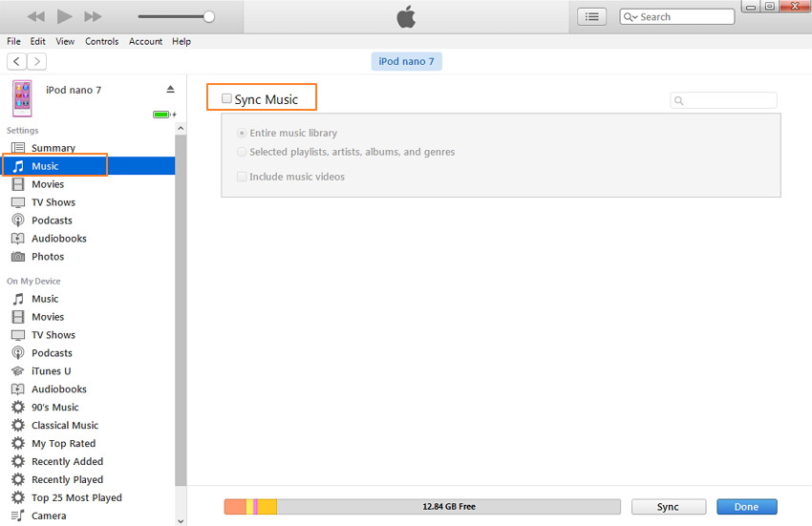Select the 90's Music playlist gear icon
Image resolution: width=812 pixels, height=526 pixels.
[x=18, y=408]
